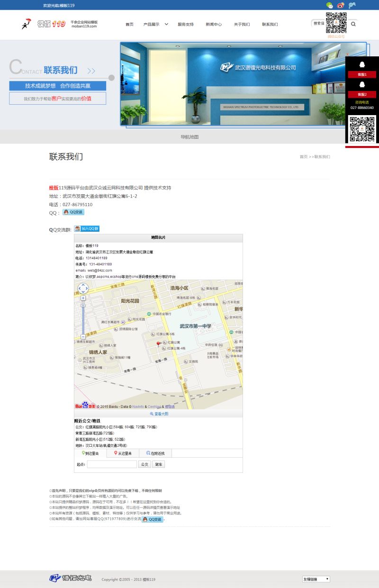Click the 阳光花园 label on map
The height and width of the screenshot is (588, 379).
pyautogui.click(x=130, y=301)
